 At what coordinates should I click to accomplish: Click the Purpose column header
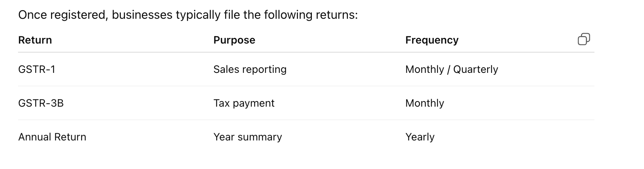(x=234, y=40)
